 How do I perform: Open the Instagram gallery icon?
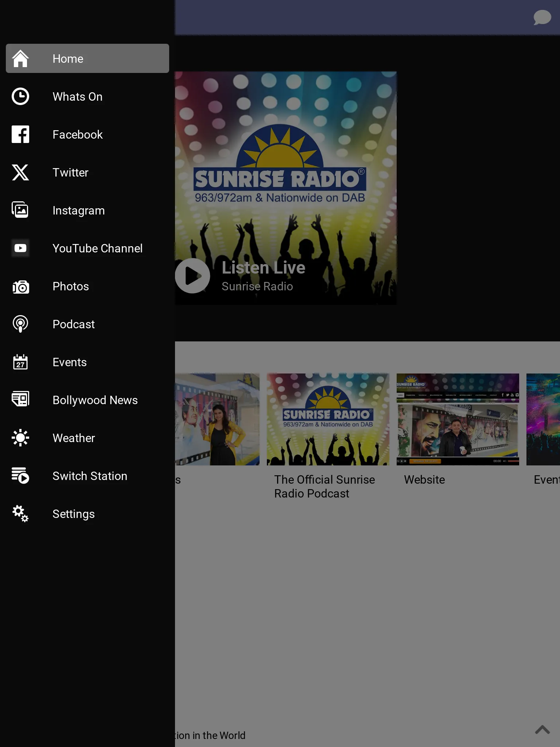point(20,210)
